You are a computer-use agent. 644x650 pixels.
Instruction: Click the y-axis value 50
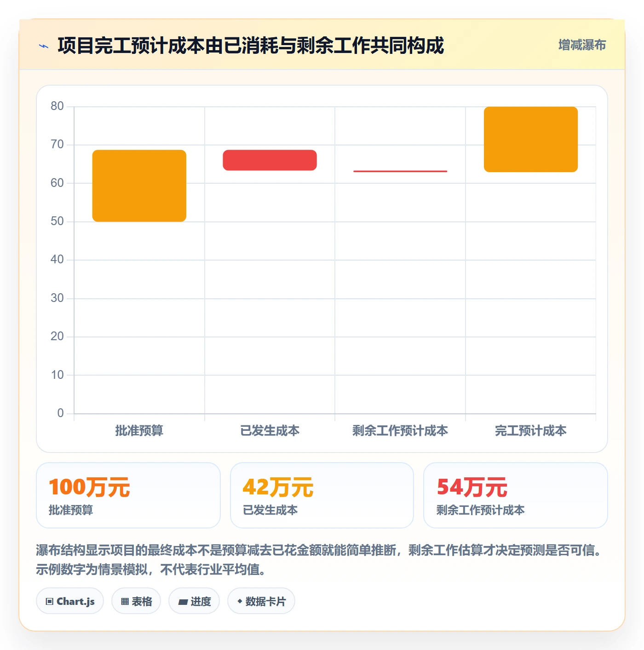57,221
